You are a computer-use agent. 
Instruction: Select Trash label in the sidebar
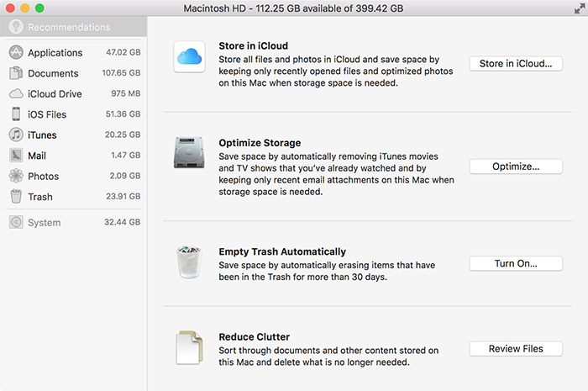(x=40, y=197)
